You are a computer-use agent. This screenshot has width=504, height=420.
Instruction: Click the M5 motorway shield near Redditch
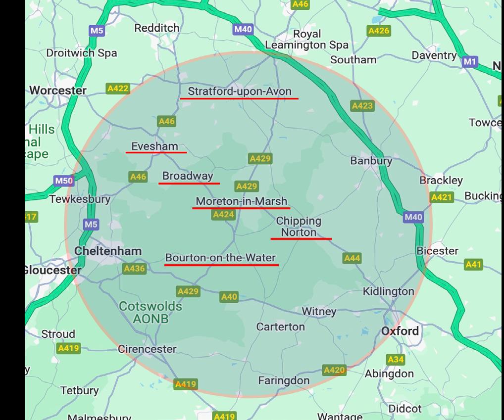97,31
